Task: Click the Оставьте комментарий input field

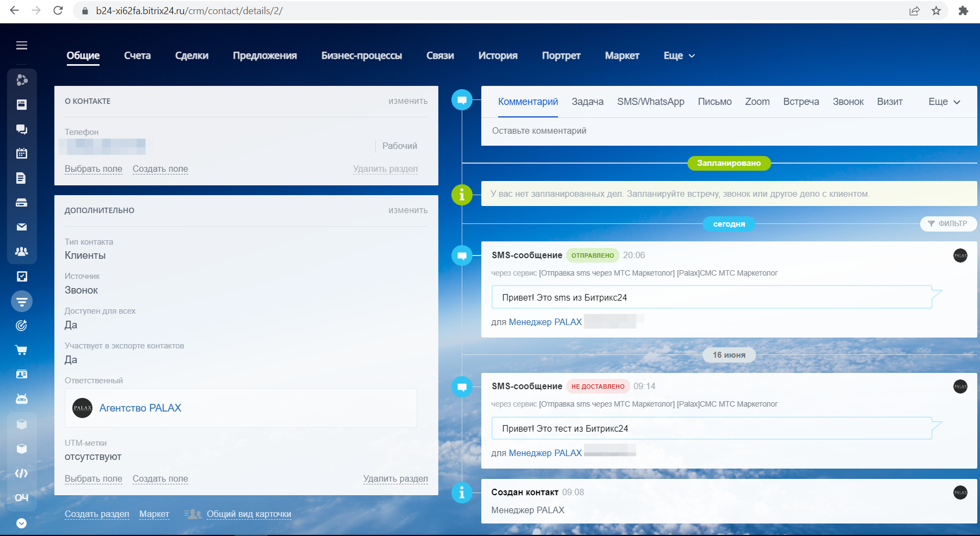Action: tap(729, 131)
